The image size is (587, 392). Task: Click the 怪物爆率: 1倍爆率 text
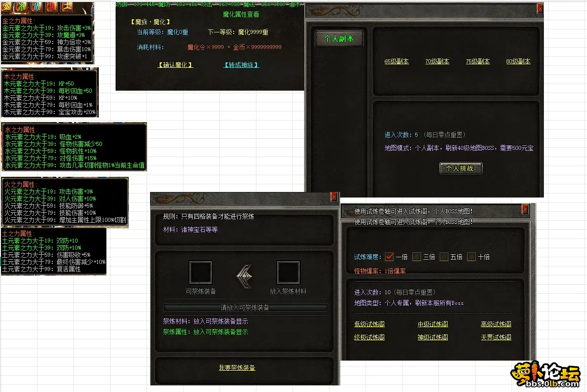click(x=380, y=271)
